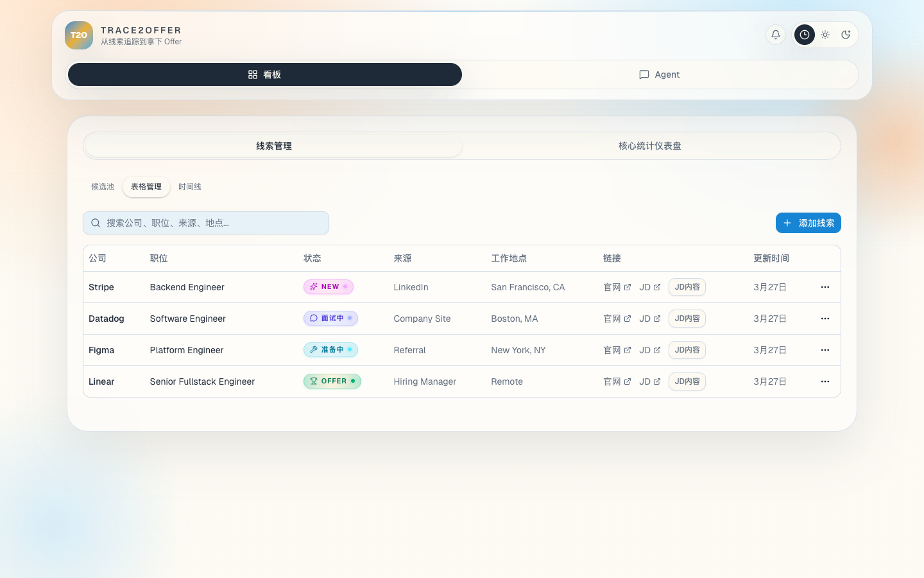Open Linear 官网 external link
The width and height of the screenshot is (924, 578).
(x=617, y=381)
